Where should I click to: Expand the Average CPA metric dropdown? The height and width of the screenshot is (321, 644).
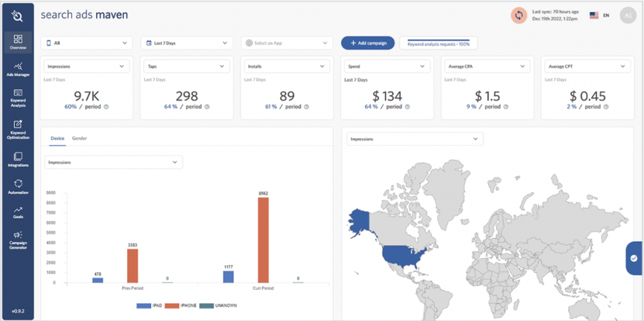coord(487,66)
